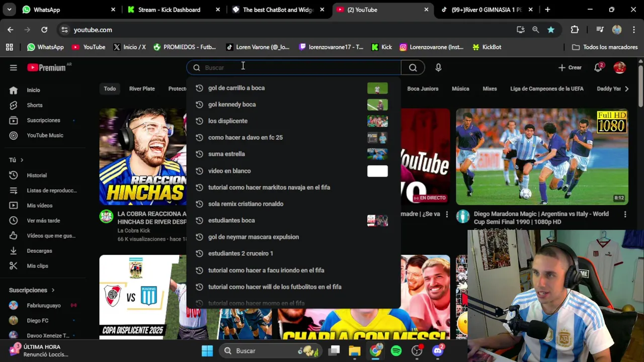Select Liga de Campeones de la UEFA chip

(x=547, y=88)
